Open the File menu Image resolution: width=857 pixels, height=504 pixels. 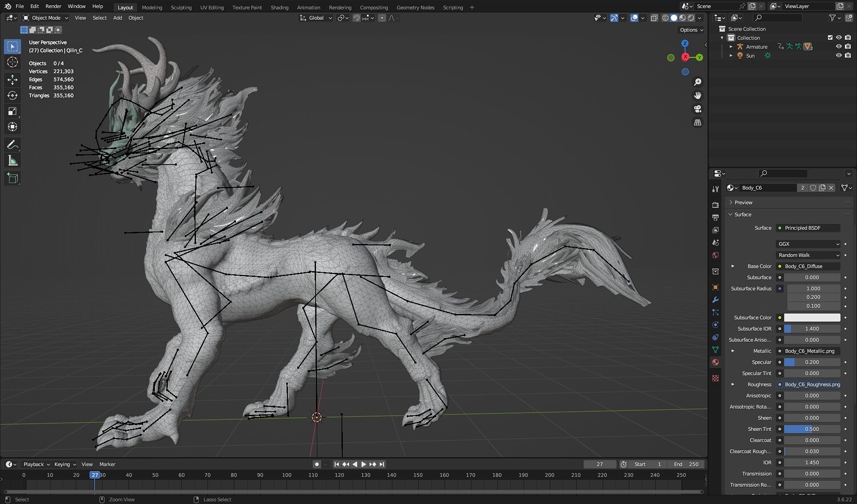click(19, 6)
